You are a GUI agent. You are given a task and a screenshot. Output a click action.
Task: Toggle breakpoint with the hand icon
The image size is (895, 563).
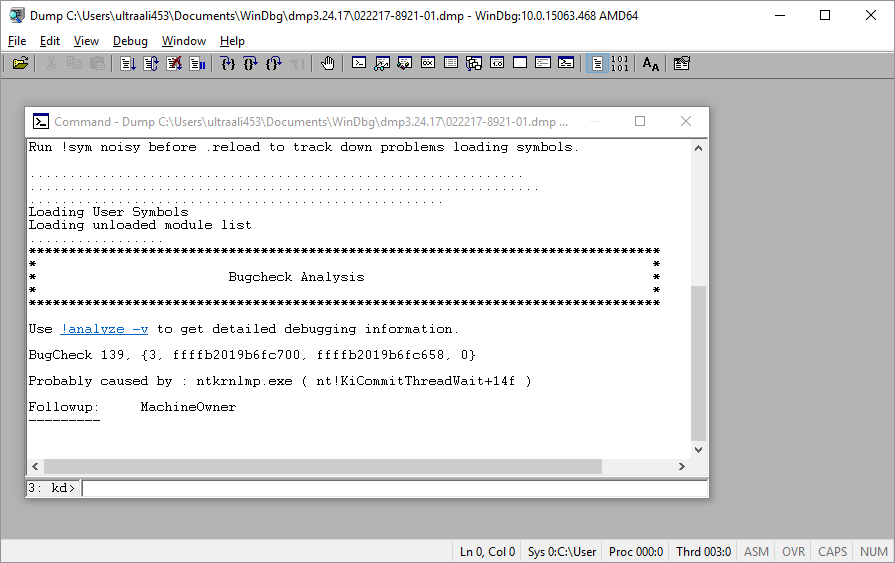coord(328,63)
